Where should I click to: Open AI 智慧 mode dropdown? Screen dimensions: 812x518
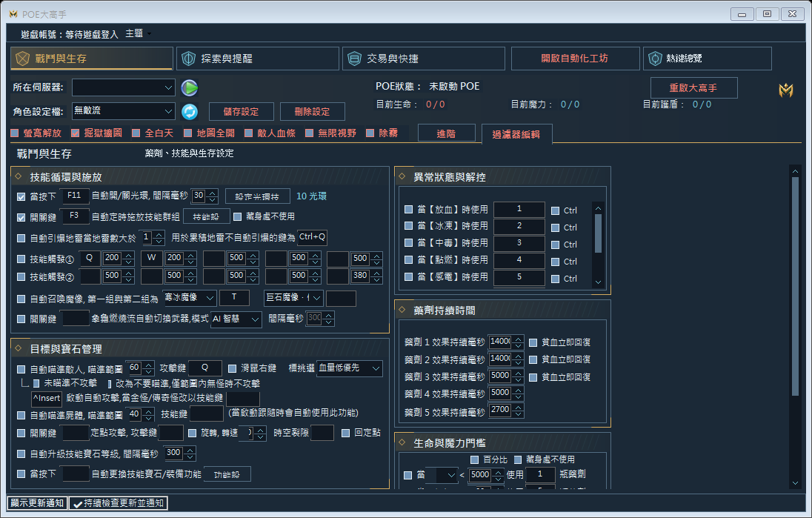pos(236,319)
